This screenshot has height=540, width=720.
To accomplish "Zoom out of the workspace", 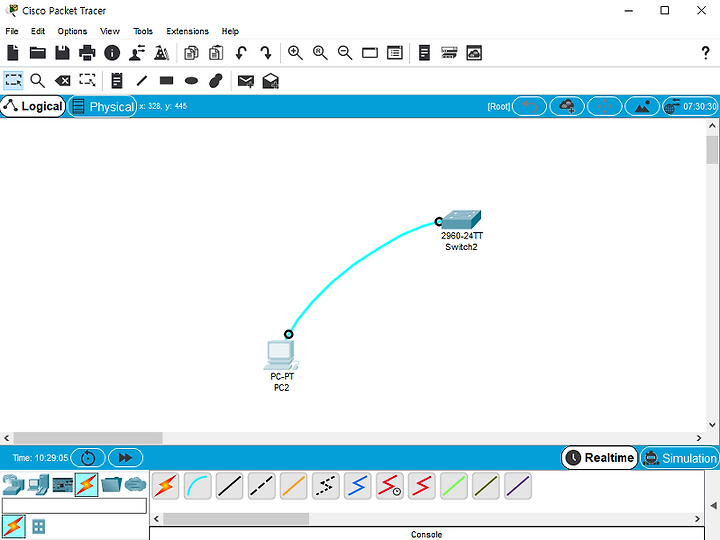I will tap(345, 53).
